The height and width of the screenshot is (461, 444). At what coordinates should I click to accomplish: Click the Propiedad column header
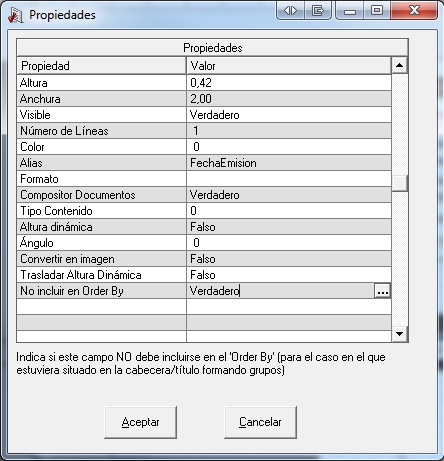click(x=101, y=66)
